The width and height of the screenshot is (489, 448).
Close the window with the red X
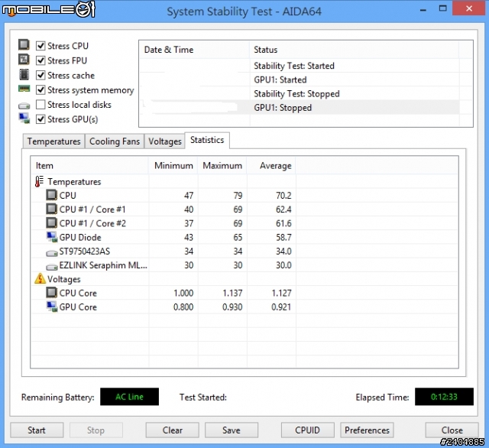pyautogui.click(x=469, y=8)
